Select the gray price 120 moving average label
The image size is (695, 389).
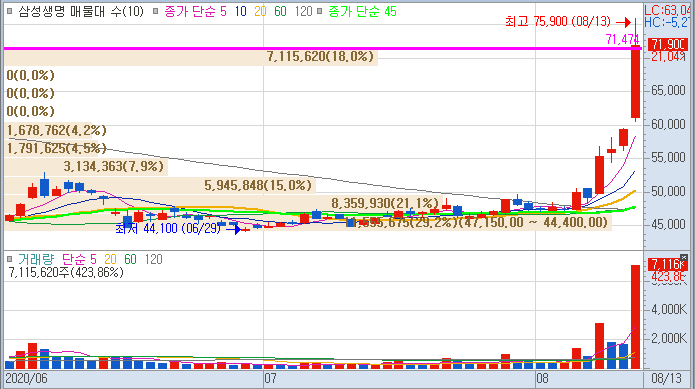pyautogui.click(x=304, y=12)
